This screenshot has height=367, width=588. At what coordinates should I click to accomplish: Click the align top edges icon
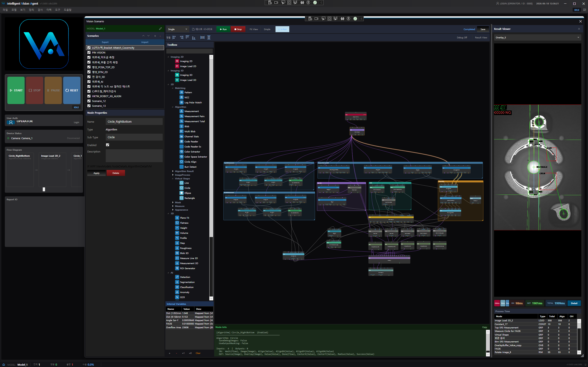tap(187, 37)
